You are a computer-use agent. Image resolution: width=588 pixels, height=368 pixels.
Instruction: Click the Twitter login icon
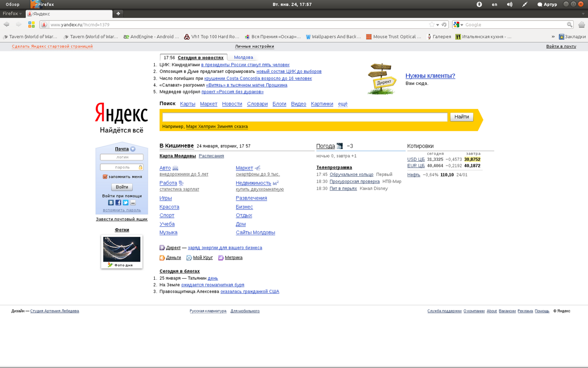126,203
